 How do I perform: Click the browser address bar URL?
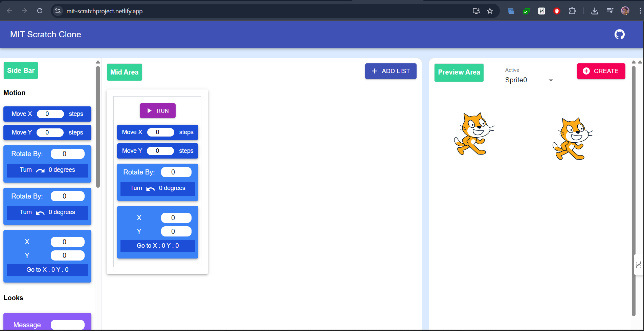(x=105, y=11)
